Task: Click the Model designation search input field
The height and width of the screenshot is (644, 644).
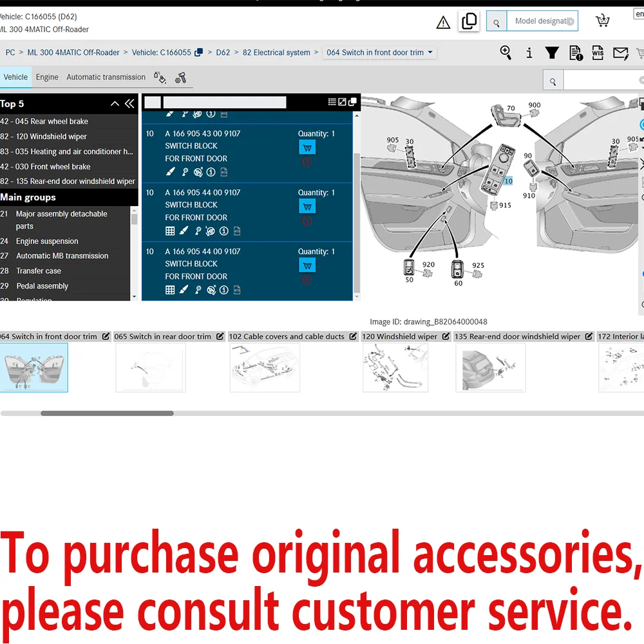Action: pyautogui.click(x=542, y=21)
